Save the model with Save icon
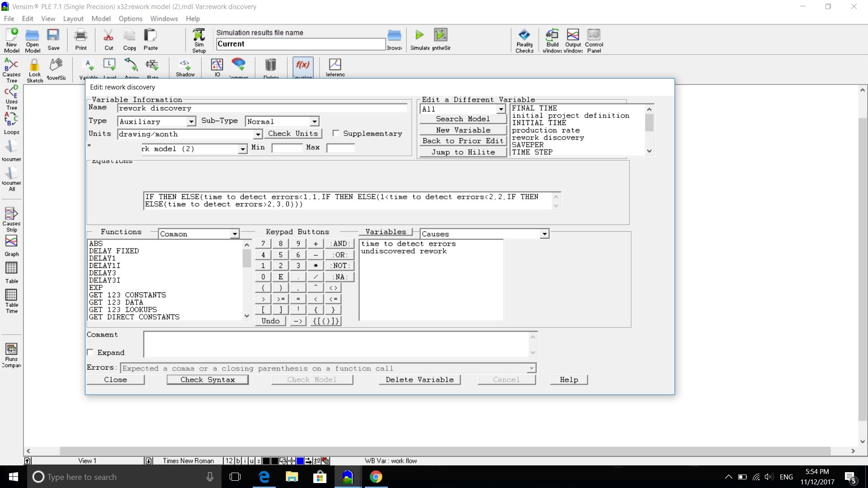This screenshot has height=488, width=868. tap(53, 40)
